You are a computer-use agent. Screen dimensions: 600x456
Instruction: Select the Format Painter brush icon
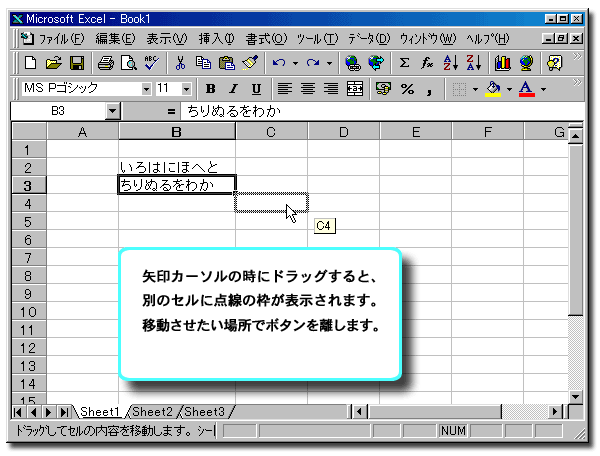(250, 63)
